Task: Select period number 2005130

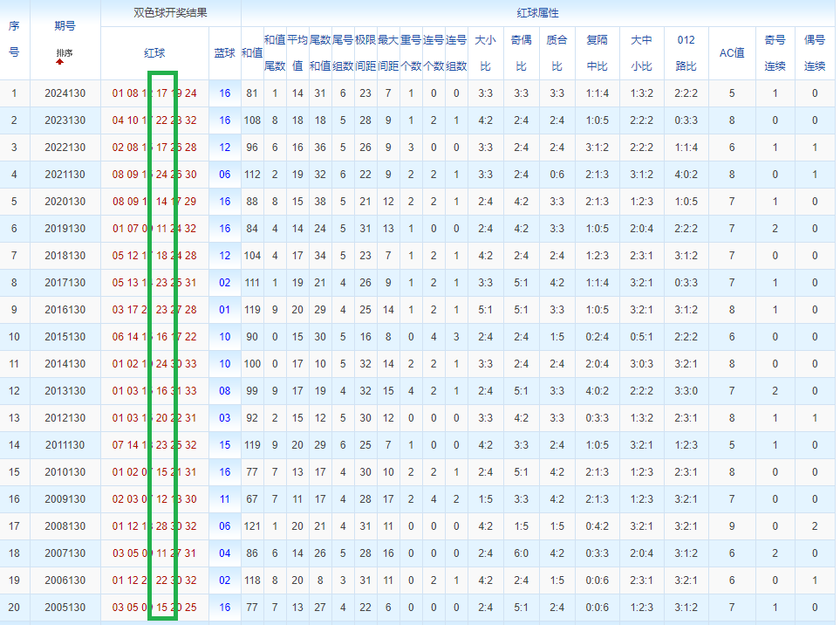Action: [x=65, y=608]
